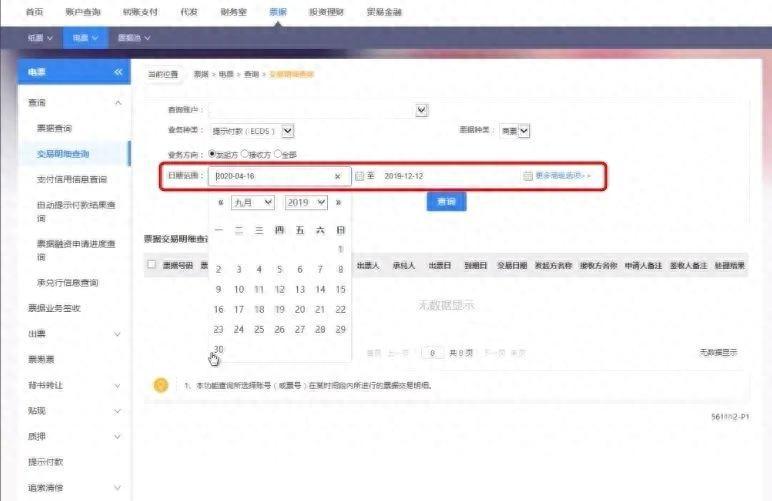
Task: Click the 交易日期 column header
Action: point(512,266)
